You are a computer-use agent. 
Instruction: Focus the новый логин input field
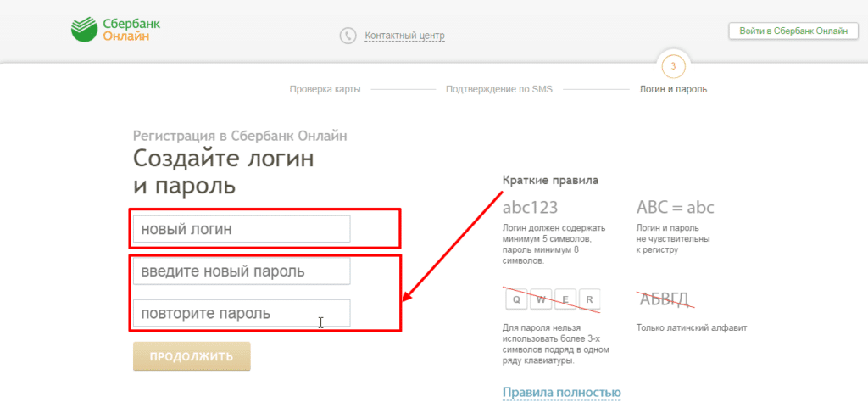pyautogui.click(x=242, y=229)
